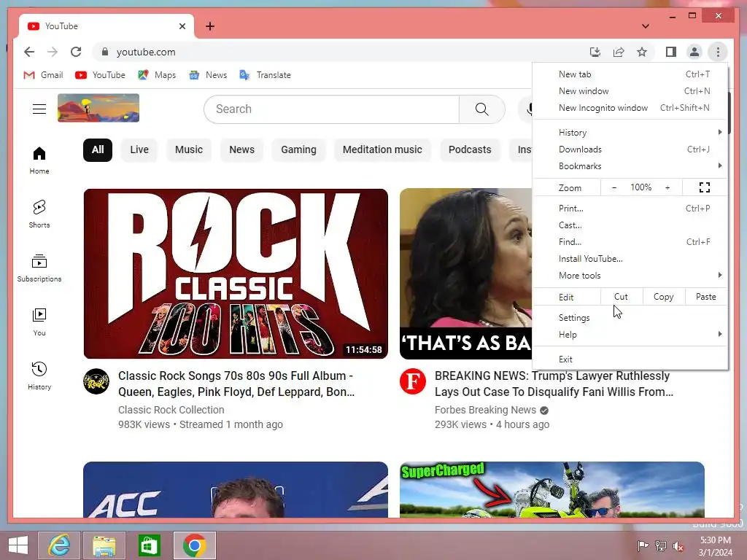Go forward with the browser forward arrow
This screenshot has width=747, height=560.
click(x=53, y=52)
